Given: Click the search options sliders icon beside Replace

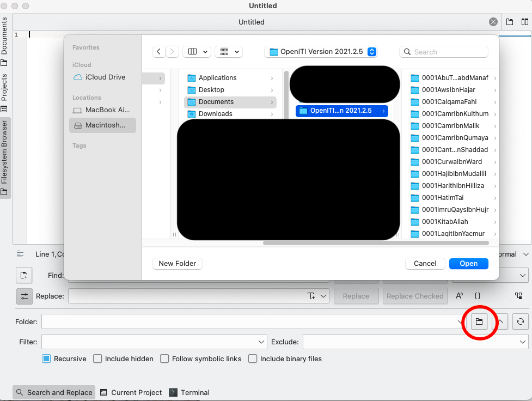Looking at the screenshot, I should 24,296.
